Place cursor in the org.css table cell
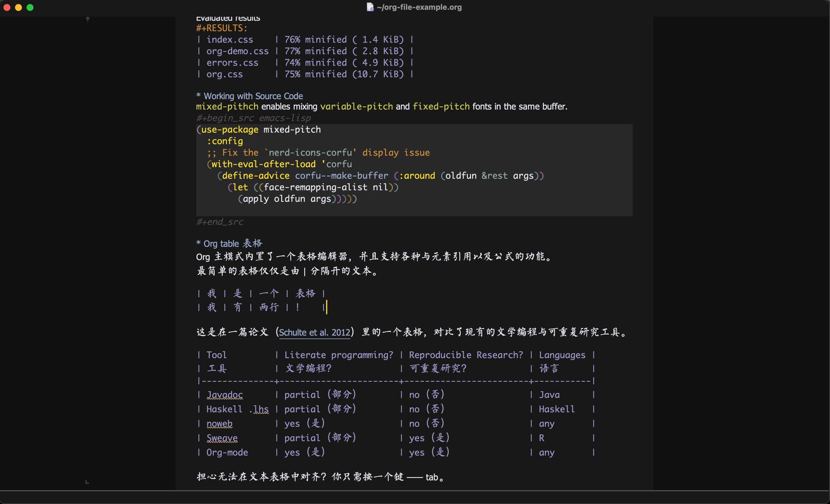830x504 pixels. (224, 74)
